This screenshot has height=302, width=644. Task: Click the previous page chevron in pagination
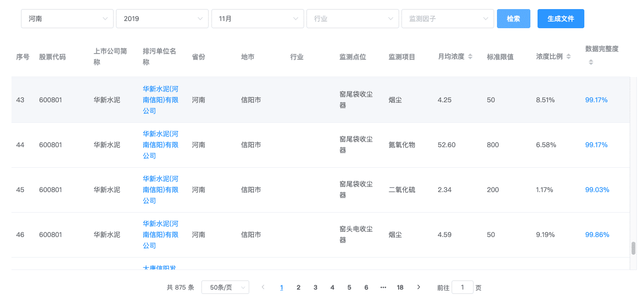[263, 287]
